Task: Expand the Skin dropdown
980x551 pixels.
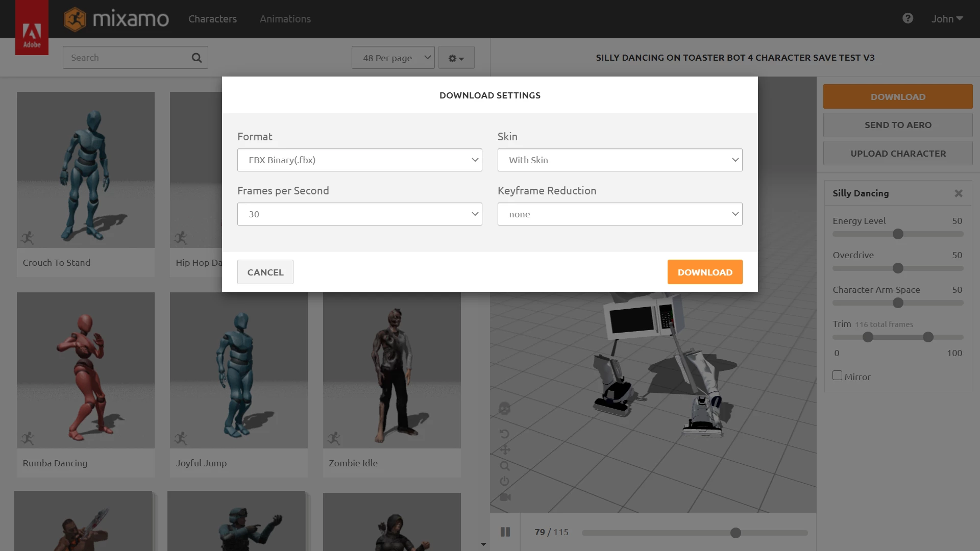Action: point(620,160)
